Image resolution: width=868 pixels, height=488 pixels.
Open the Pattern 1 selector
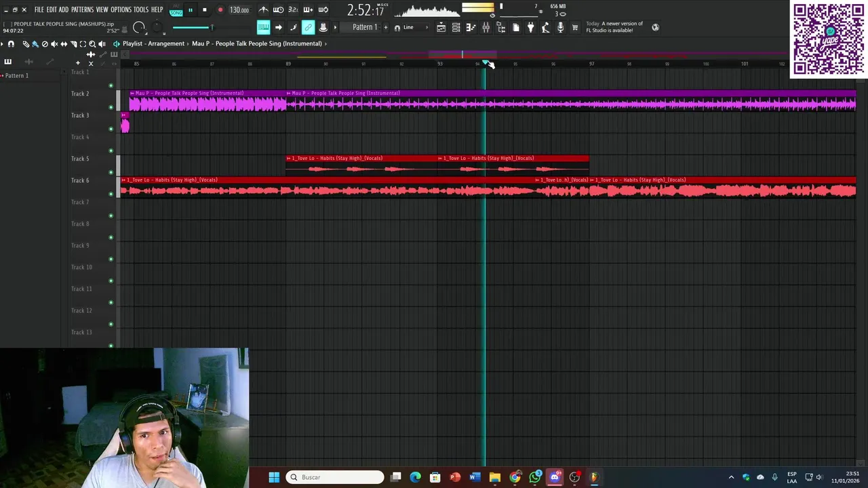coord(364,27)
